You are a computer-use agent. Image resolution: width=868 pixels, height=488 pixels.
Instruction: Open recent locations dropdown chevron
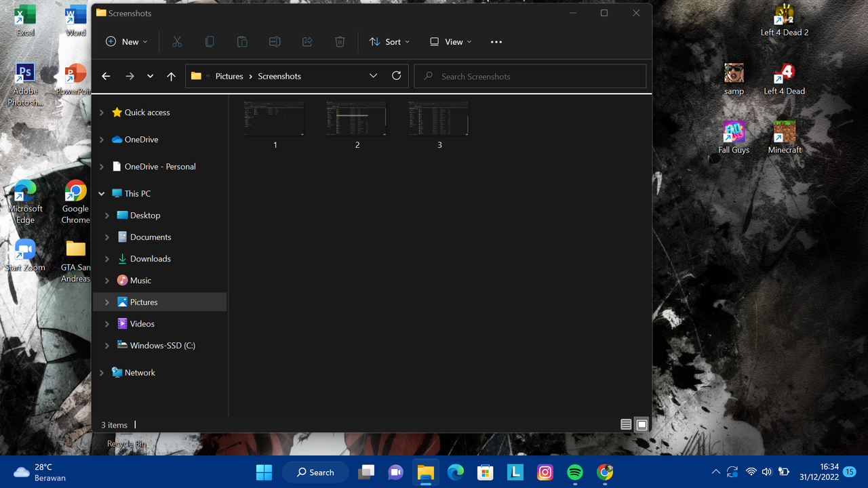pyautogui.click(x=151, y=77)
